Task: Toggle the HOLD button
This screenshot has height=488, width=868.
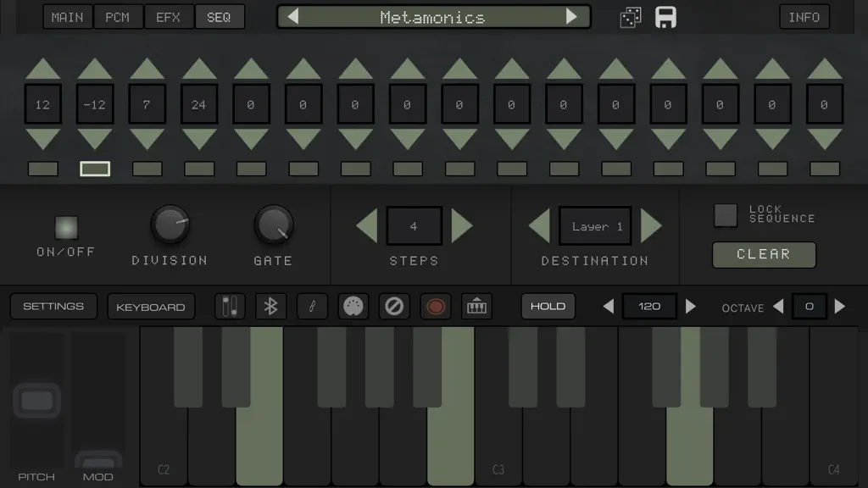Action: point(548,306)
